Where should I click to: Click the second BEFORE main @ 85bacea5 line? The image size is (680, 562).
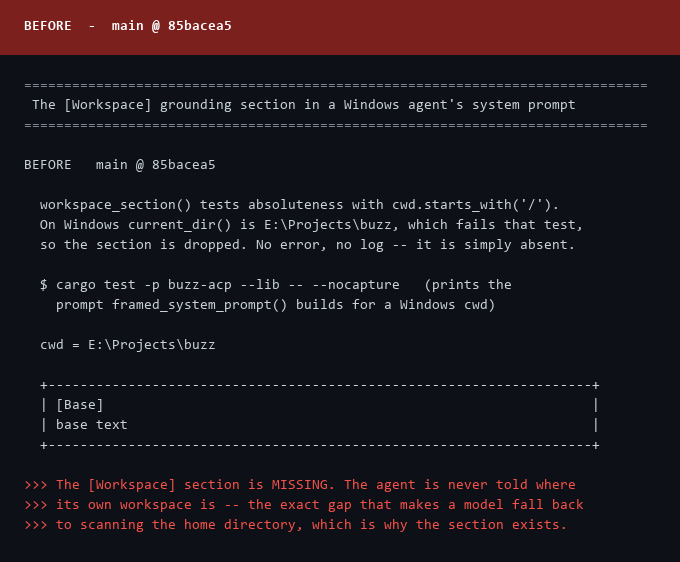[120, 165]
